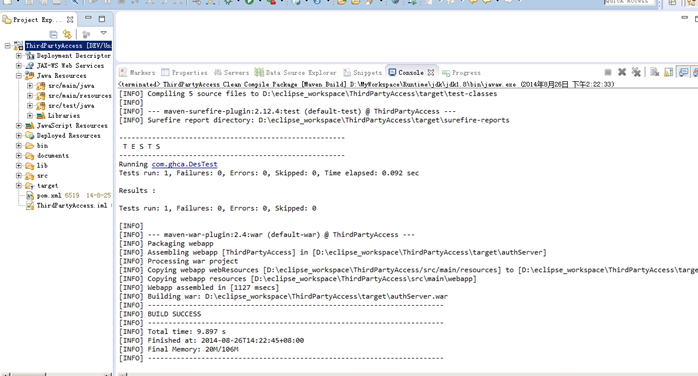The image size is (698, 376).
Task: Click Collapse All in Project Explorer toolbar
Action: (53, 34)
